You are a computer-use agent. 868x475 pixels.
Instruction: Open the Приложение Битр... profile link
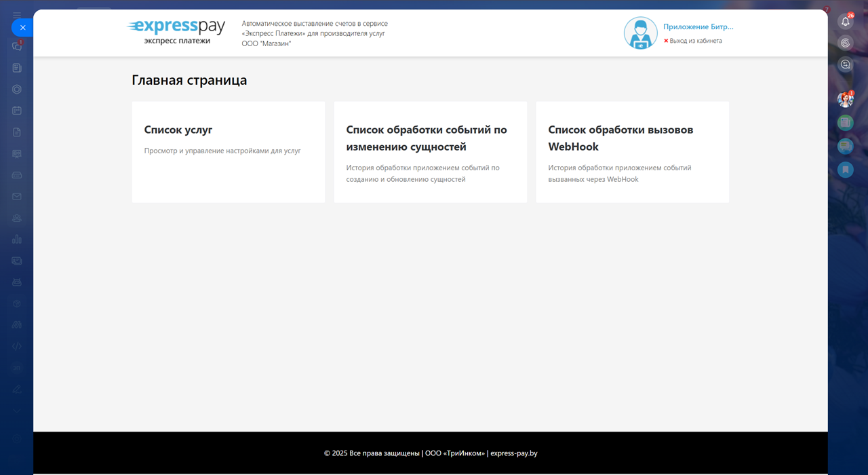[x=698, y=27]
